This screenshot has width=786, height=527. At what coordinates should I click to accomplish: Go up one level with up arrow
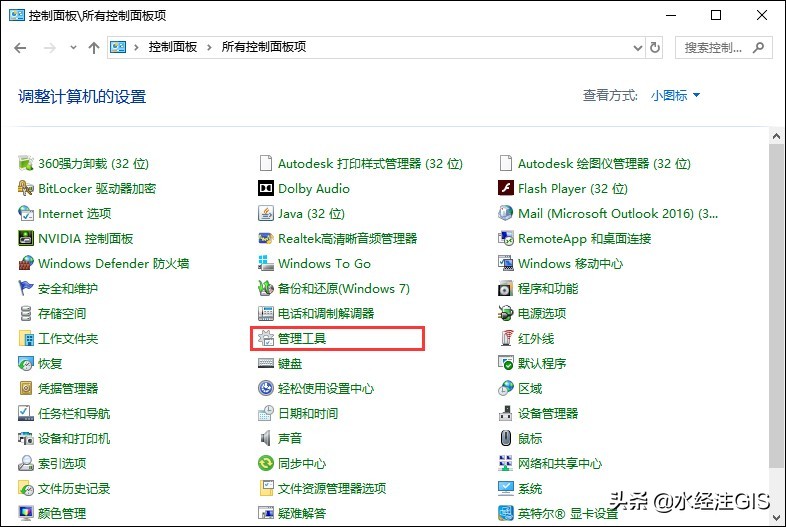pos(94,48)
